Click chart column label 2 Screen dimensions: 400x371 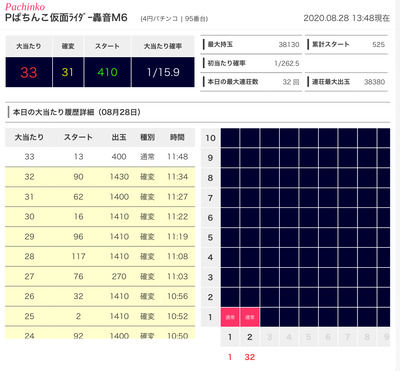[250, 337]
